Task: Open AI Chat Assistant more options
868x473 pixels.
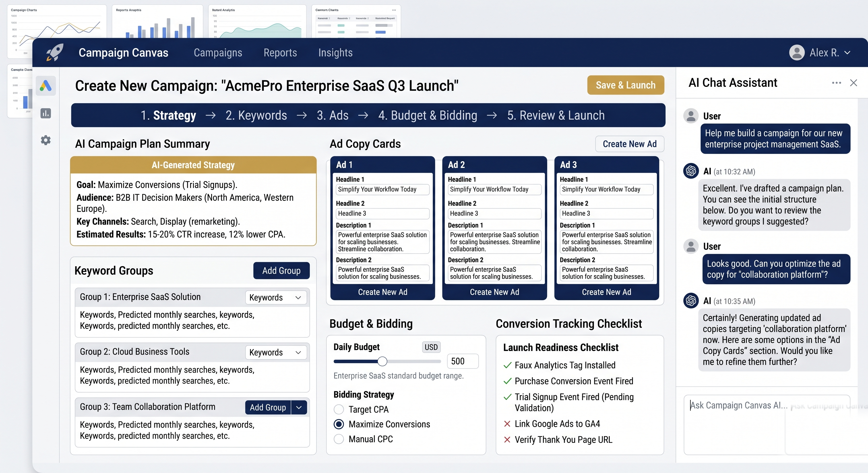Action: [x=836, y=83]
